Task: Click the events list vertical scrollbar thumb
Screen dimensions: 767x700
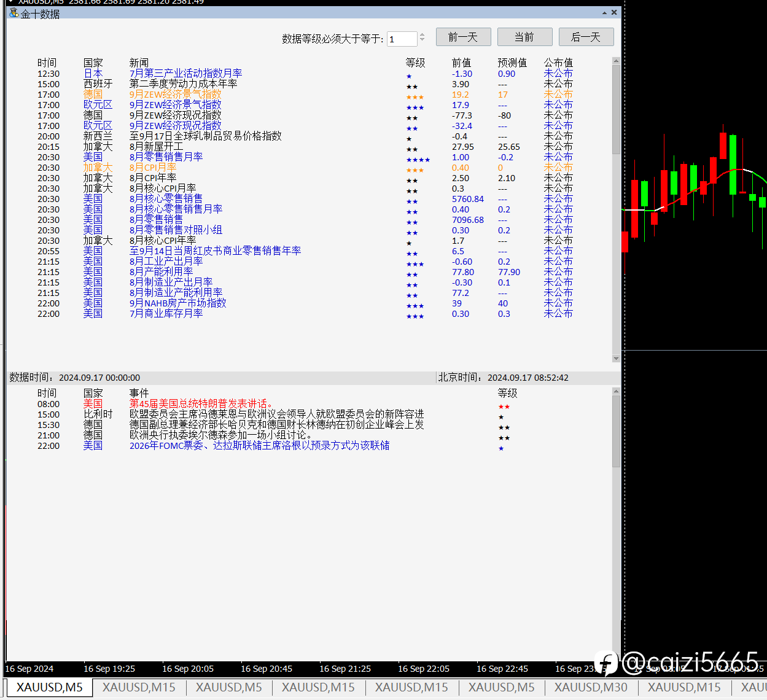Action: 616,432
